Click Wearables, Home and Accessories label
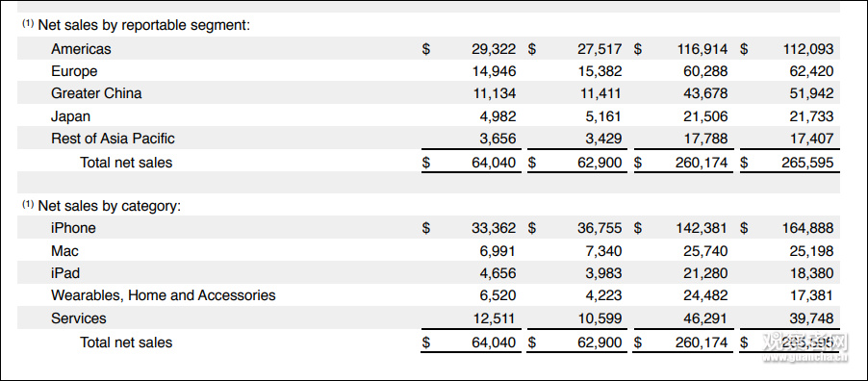The height and width of the screenshot is (381, 868). (164, 295)
